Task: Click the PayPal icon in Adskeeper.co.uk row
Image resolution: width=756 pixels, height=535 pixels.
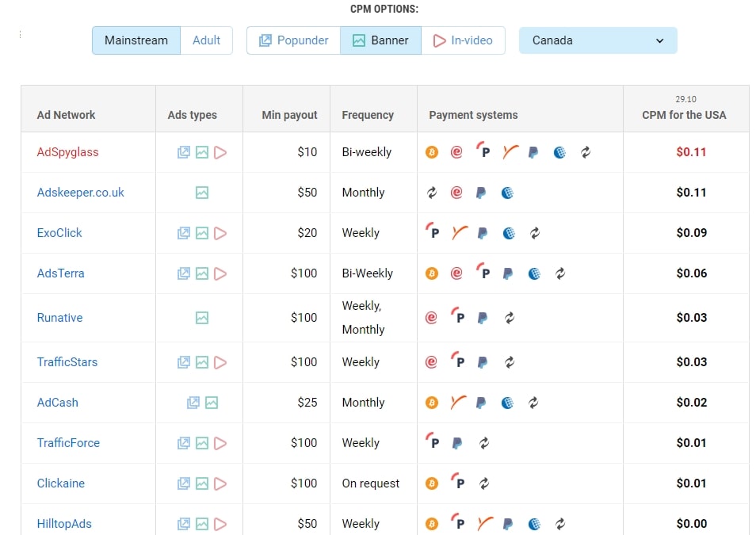Action: (481, 193)
